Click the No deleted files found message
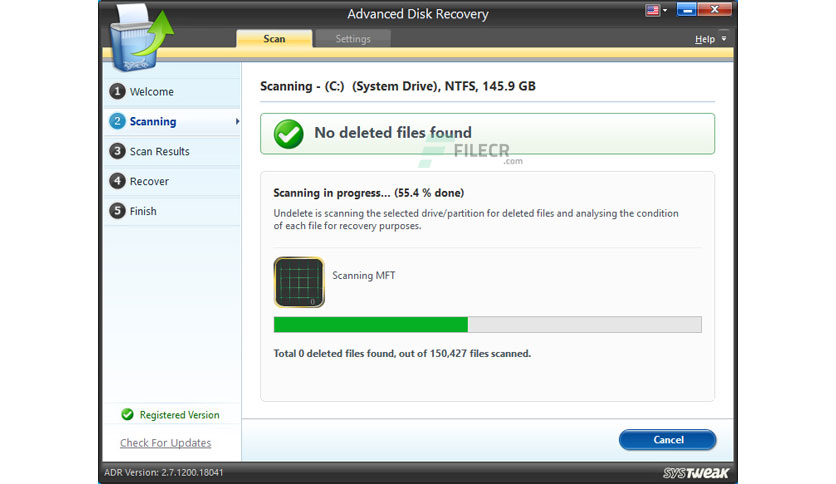Image resolution: width=836 pixels, height=484 pixels. tap(393, 132)
